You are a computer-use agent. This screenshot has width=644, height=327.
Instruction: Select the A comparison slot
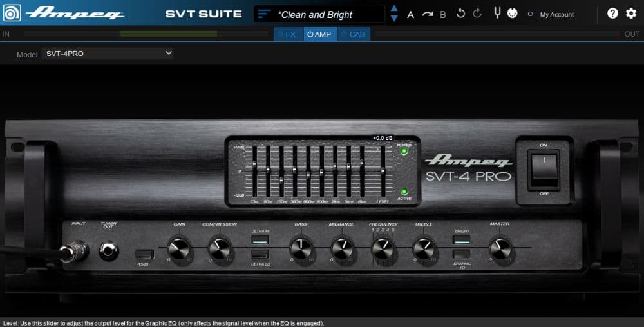(x=410, y=15)
